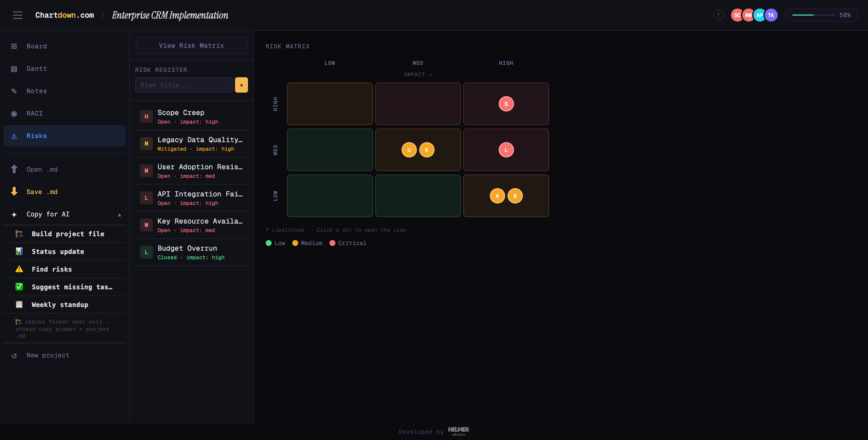Image resolution: width=868 pixels, height=440 pixels.
Task: Open risk dot L in the matrix
Action: [x=506, y=150]
